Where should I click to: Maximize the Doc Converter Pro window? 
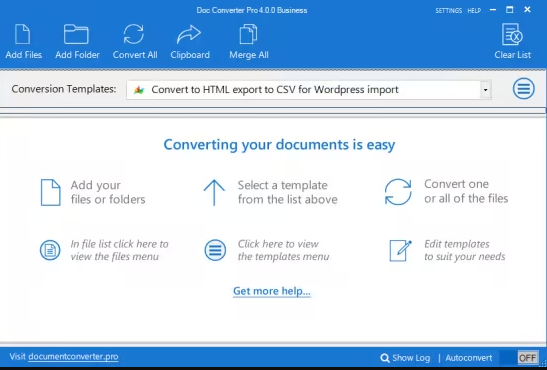tap(510, 10)
